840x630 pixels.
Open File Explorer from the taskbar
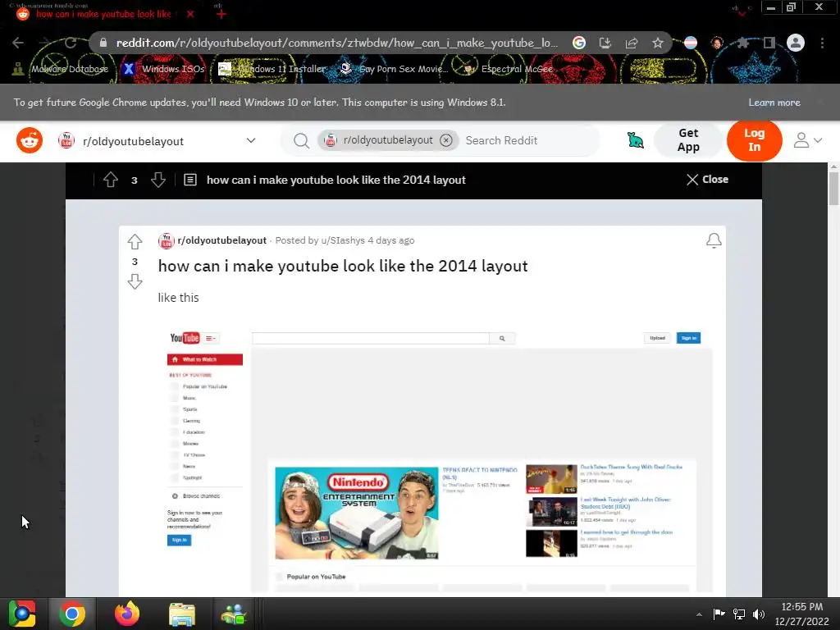pyautogui.click(x=182, y=614)
